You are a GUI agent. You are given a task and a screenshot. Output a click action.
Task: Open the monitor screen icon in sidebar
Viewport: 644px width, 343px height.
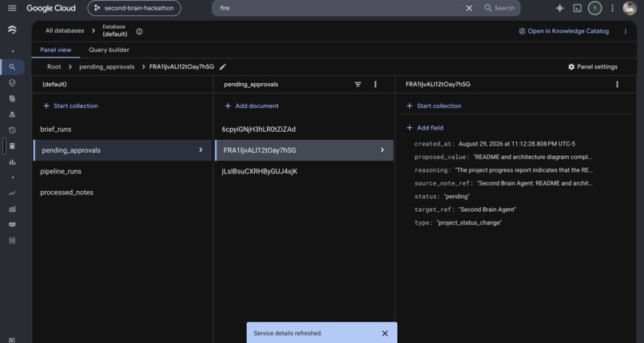[x=12, y=225]
